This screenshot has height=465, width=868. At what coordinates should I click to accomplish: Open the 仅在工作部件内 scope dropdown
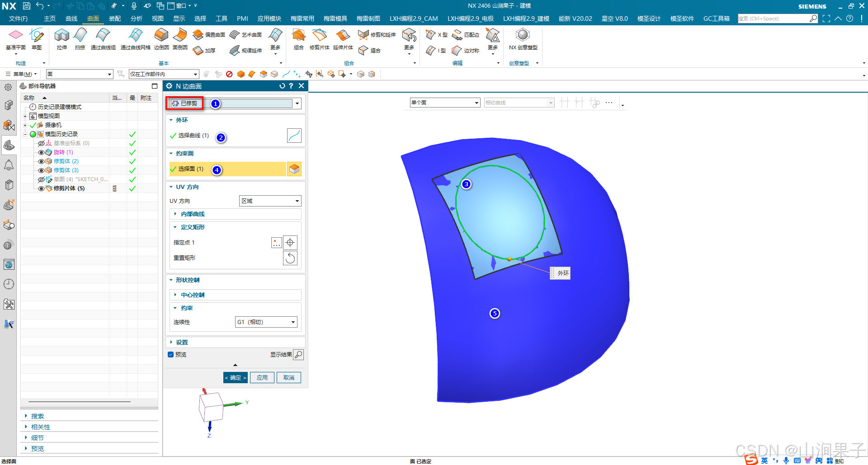tap(164, 74)
